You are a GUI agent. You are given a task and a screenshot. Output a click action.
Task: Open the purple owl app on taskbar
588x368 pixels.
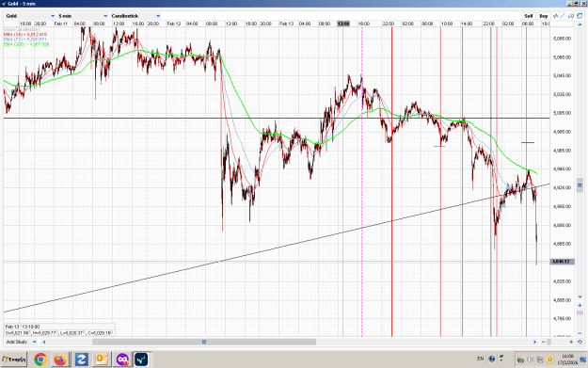coord(122,360)
